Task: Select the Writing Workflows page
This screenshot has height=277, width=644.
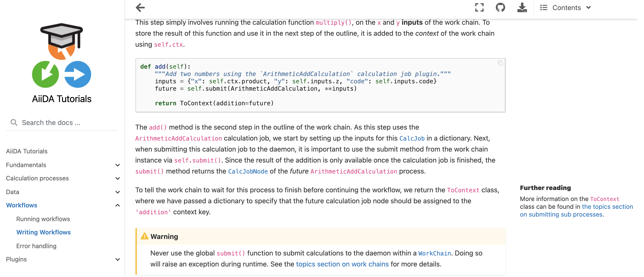Action: 43,232
